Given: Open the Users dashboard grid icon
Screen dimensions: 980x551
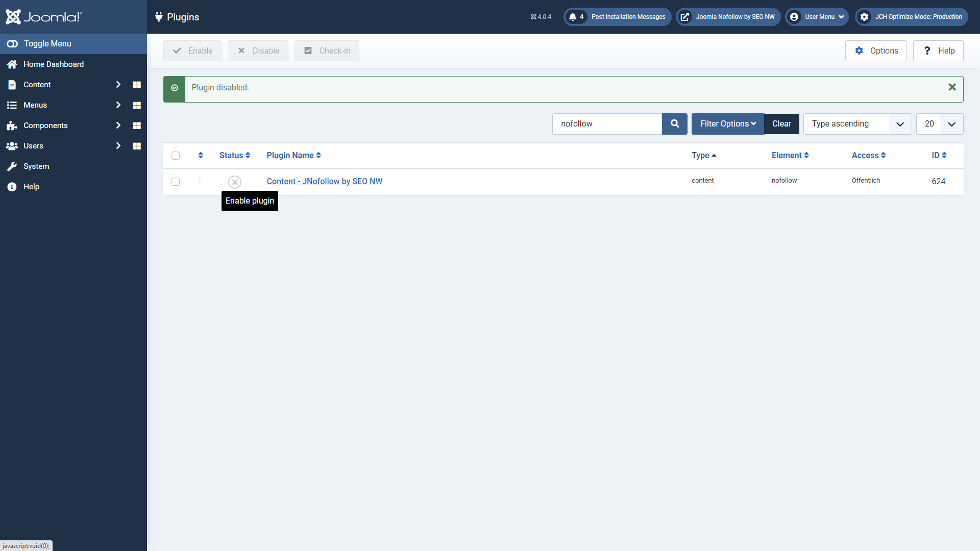Looking at the screenshot, I should (137, 146).
